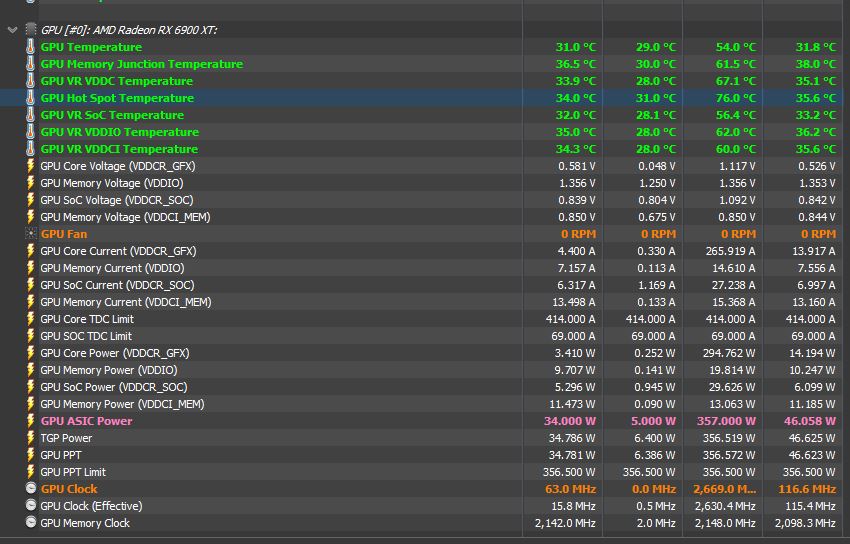Click thermometer icon for GPU VR SoC Temperature
This screenshot has width=850, height=544.
point(31,114)
